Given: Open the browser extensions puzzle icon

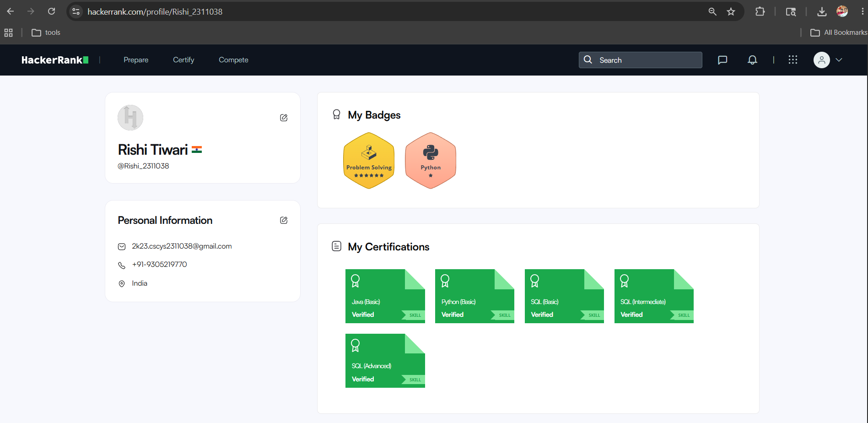Looking at the screenshot, I should point(760,11).
